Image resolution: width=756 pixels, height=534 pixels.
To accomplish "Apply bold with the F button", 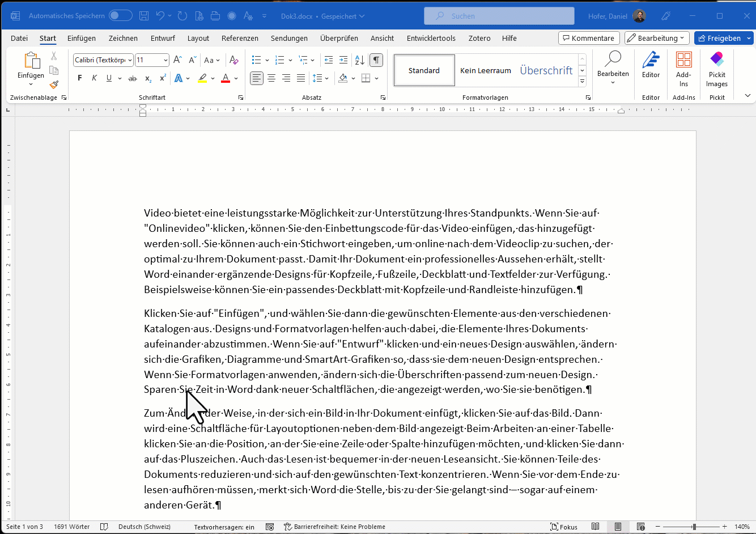I will 80,78.
